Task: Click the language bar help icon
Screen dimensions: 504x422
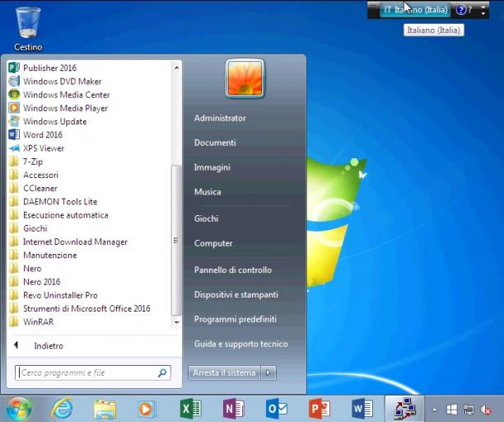Action: 460,10
